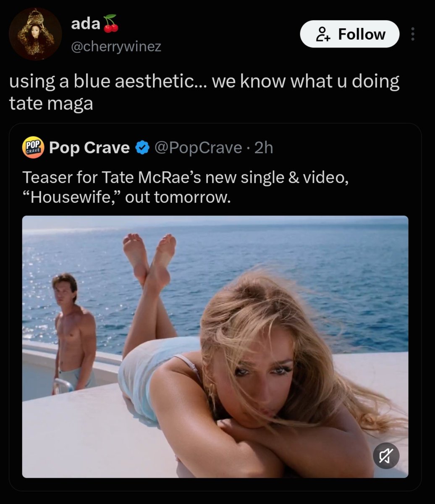Open the 2h timestamp of quoted post
435x504 pixels.
264,148
